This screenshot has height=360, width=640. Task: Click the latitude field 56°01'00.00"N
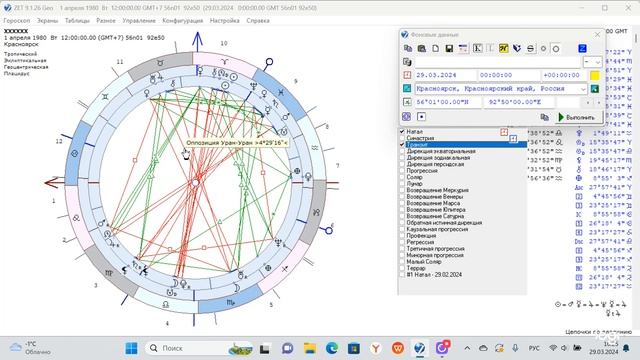(448, 102)
